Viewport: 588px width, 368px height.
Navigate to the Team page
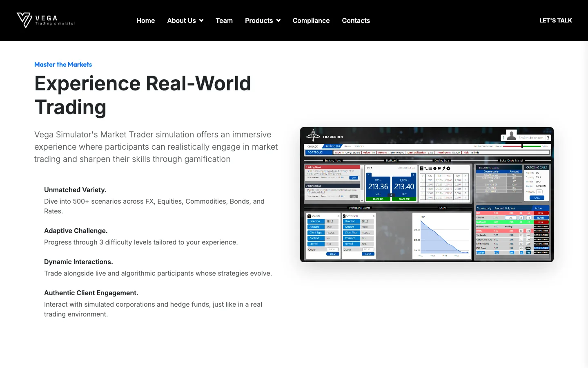point(224,20)
